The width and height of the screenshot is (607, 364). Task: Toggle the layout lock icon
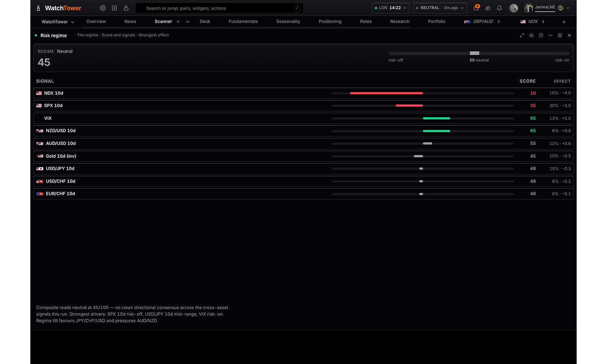[x=126, y=8]
